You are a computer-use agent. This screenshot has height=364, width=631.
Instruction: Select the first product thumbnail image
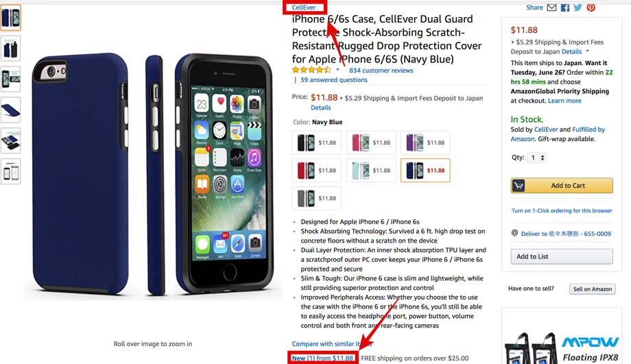pos(11,18)
